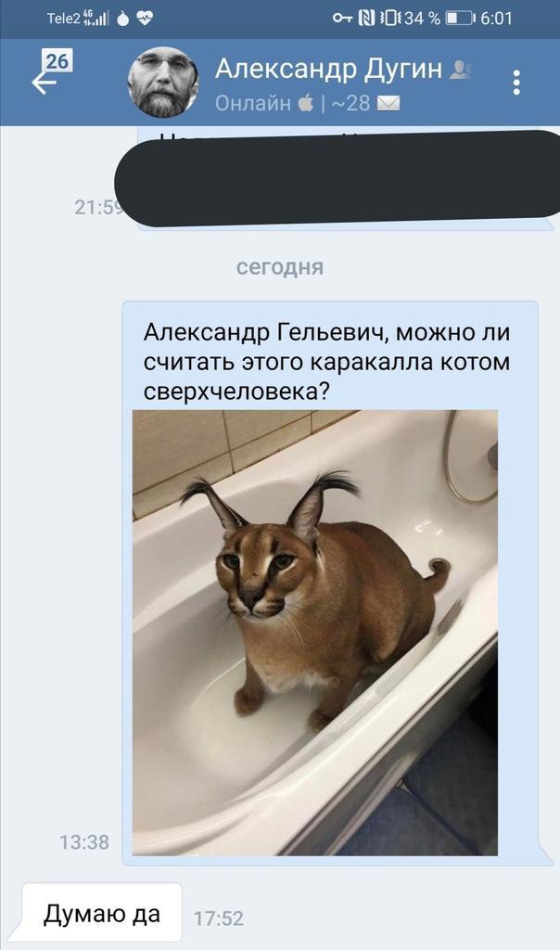Tap the back arrow in the header

(x=44, y=83)
